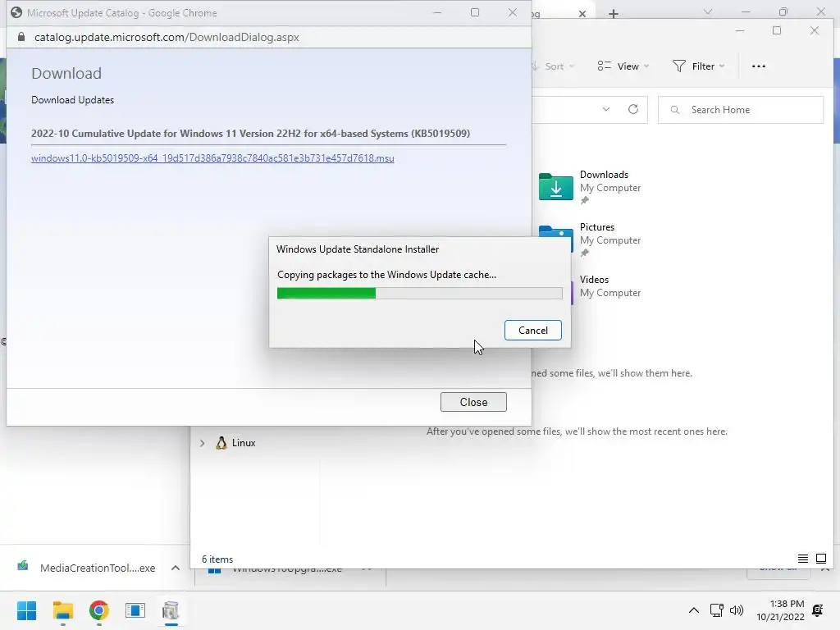Click the Close button in Download dialog

point(473,402)
